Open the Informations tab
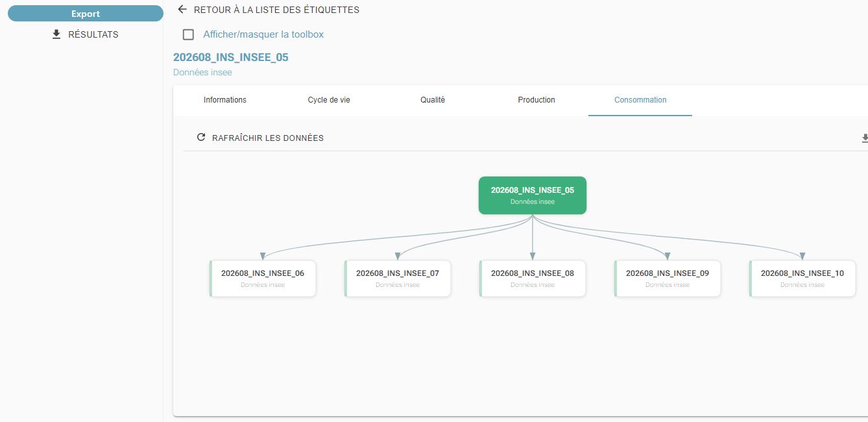868x422 pixels. coord(225,100)
